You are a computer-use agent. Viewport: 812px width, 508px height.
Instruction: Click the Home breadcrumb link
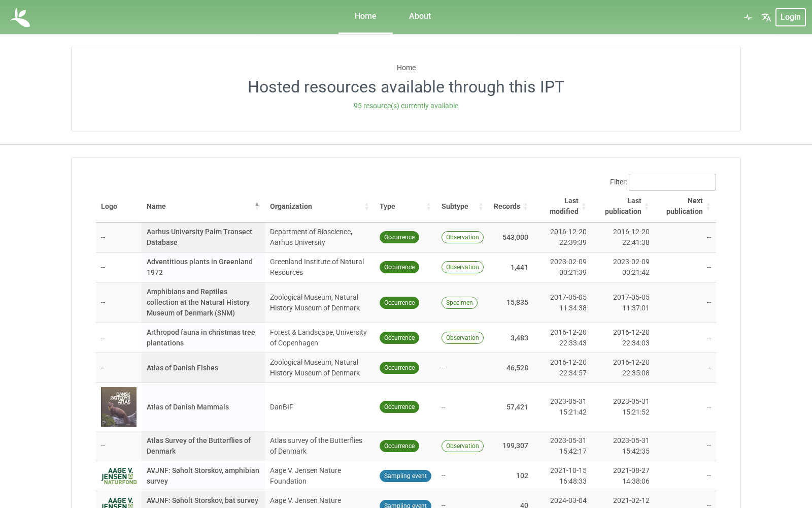click(x=406, y=68)
